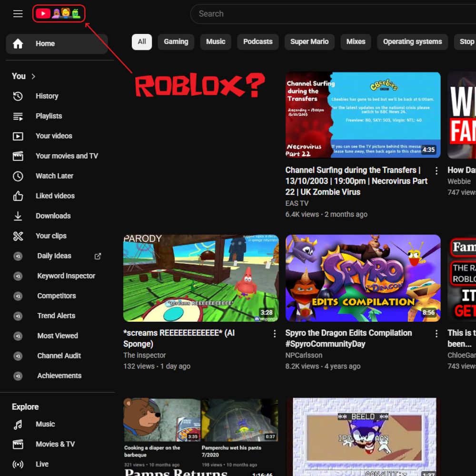Go to EAS TV channel
The image size is (476, 476).
click(x=297, y=203)
